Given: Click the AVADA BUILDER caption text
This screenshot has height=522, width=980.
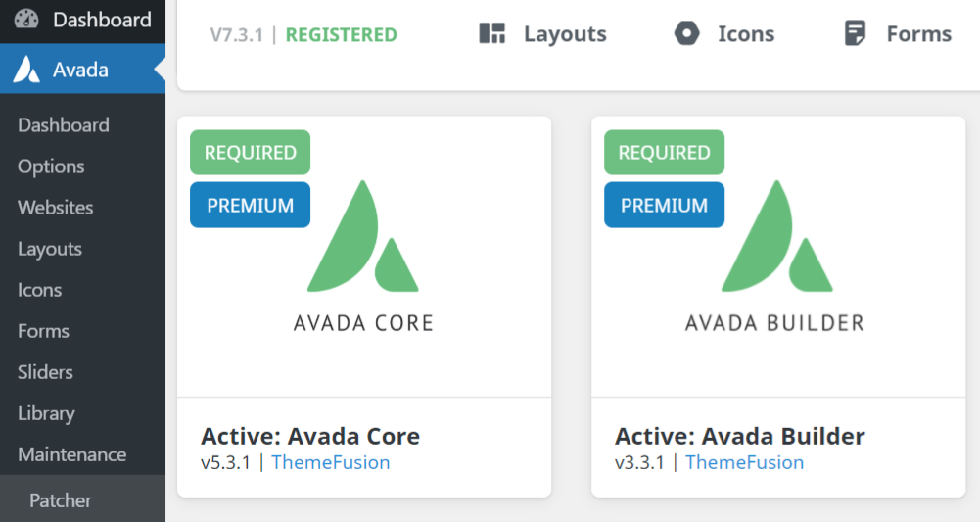Looking at the screenshot, I should [x=775, y=323].
